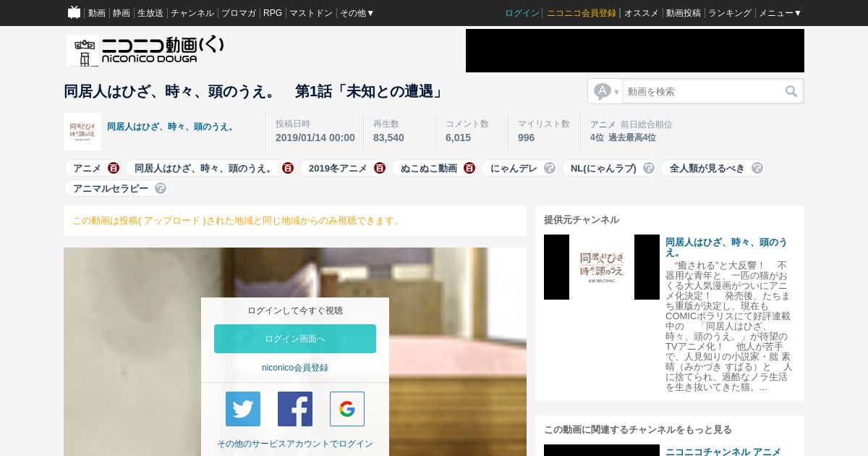Click question icon beside アニマルセラピー tag
The image size is (868, 456).
click(161, 188)
